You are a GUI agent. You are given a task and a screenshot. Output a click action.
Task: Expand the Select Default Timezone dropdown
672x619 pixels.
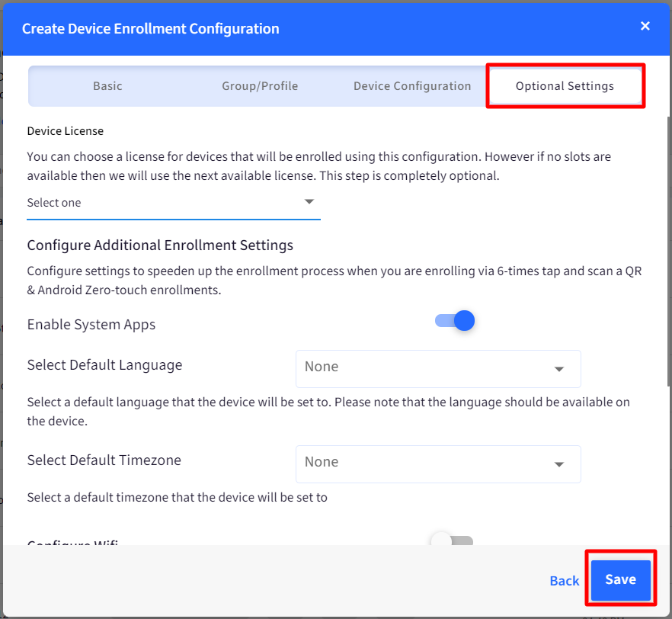click(x=427, y=463)
